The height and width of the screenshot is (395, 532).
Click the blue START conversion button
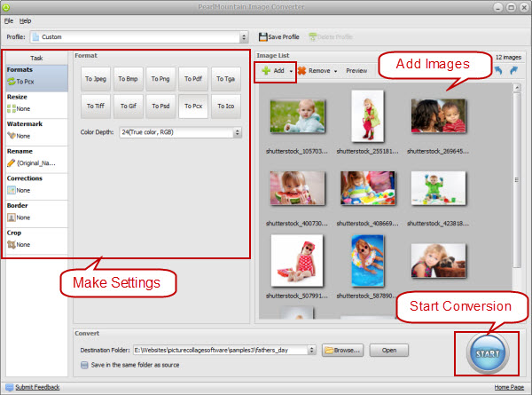(x=488, y=353)
